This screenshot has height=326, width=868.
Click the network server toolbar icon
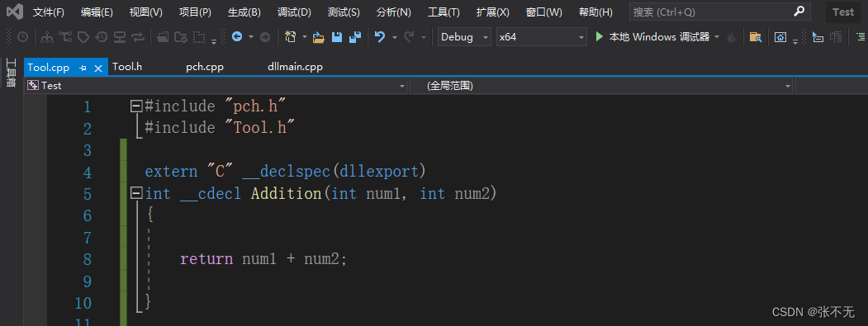point(120,37)
